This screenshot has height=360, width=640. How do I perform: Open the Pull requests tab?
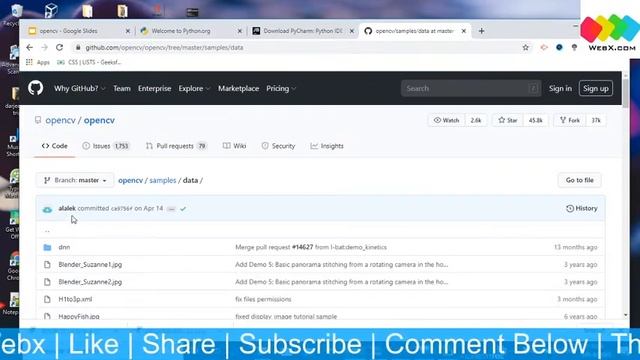176,146
